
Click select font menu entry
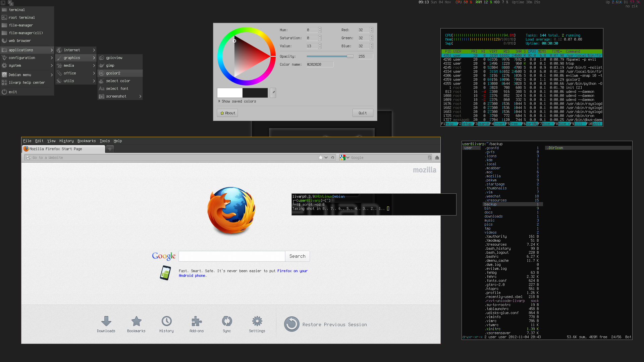(x=120, y=88)
